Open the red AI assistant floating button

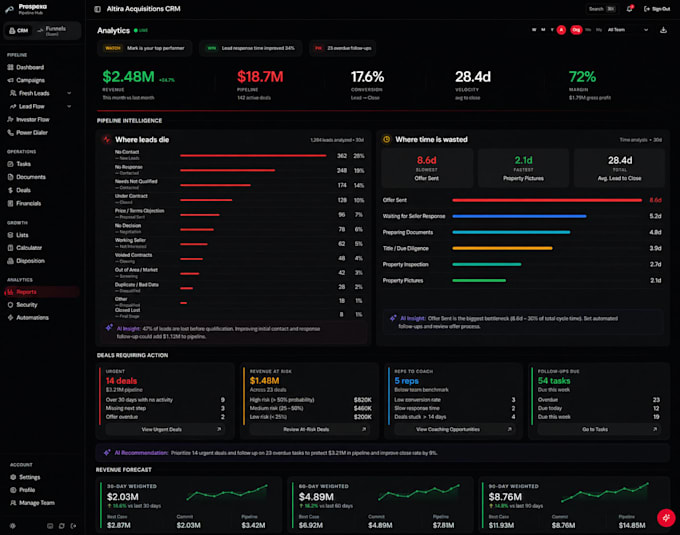666,518
